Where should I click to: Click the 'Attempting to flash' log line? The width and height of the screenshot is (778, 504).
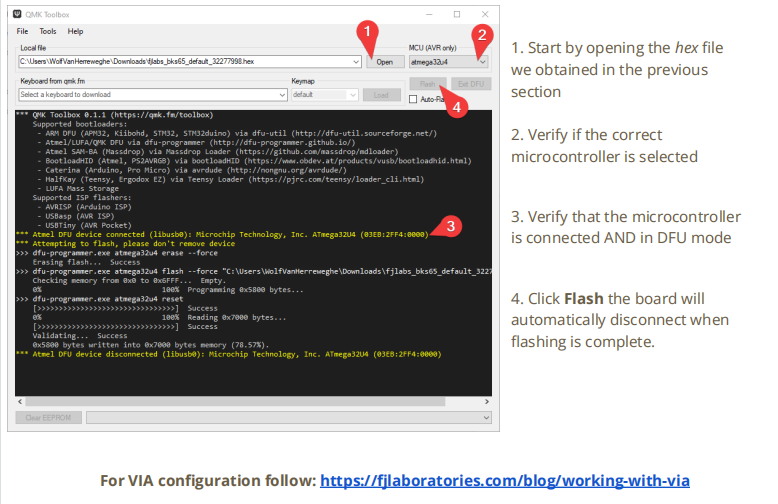tap(126, 244)
